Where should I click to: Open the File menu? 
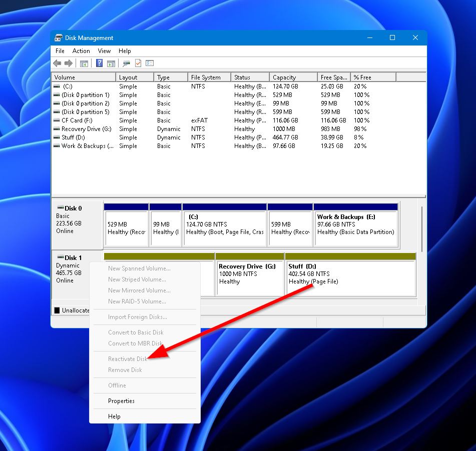60,50
